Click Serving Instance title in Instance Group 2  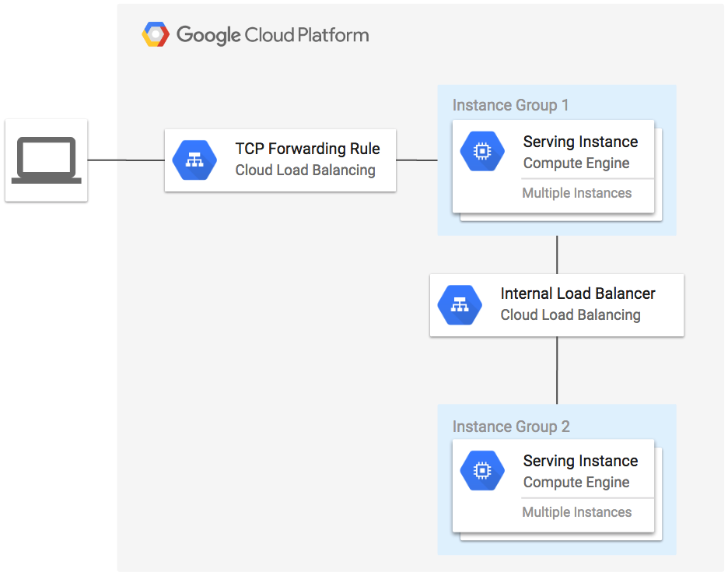(580, 461)
